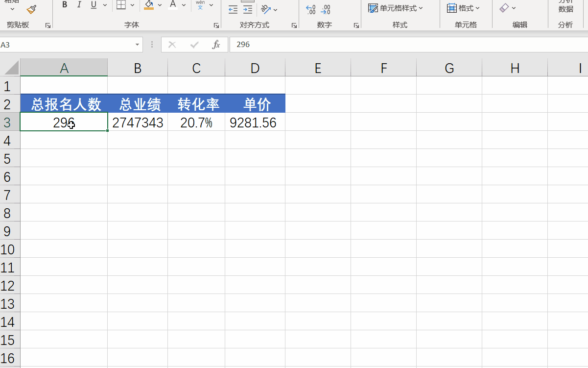Click the decrease indent icon
The image size is (588, 368).
tap(233, 9)
